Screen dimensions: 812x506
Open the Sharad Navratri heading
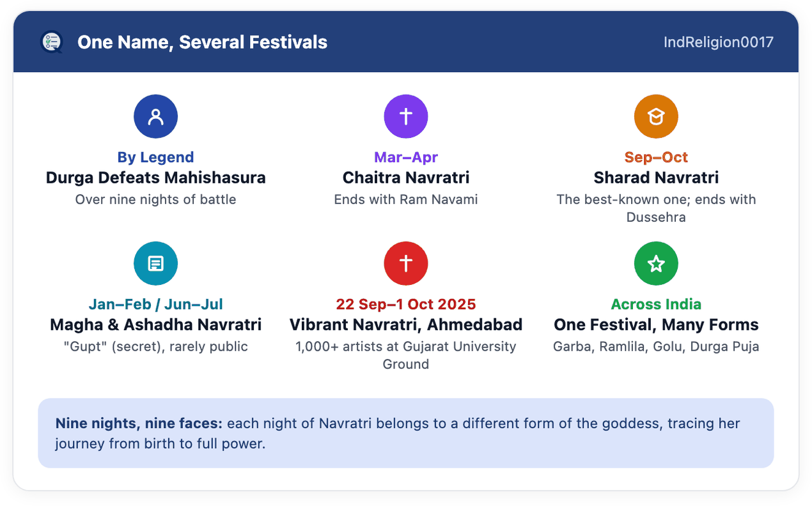pyautogui.click(x=656, y=178)
